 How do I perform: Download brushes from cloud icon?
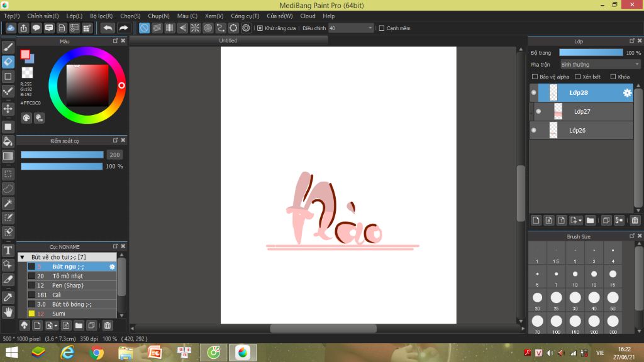(25, 326)
